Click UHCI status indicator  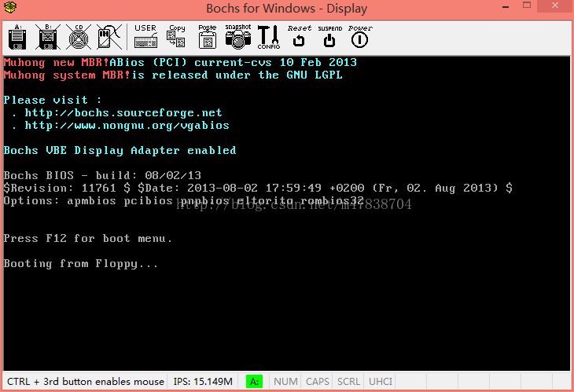pyautogui.click(x=381, y=382)
